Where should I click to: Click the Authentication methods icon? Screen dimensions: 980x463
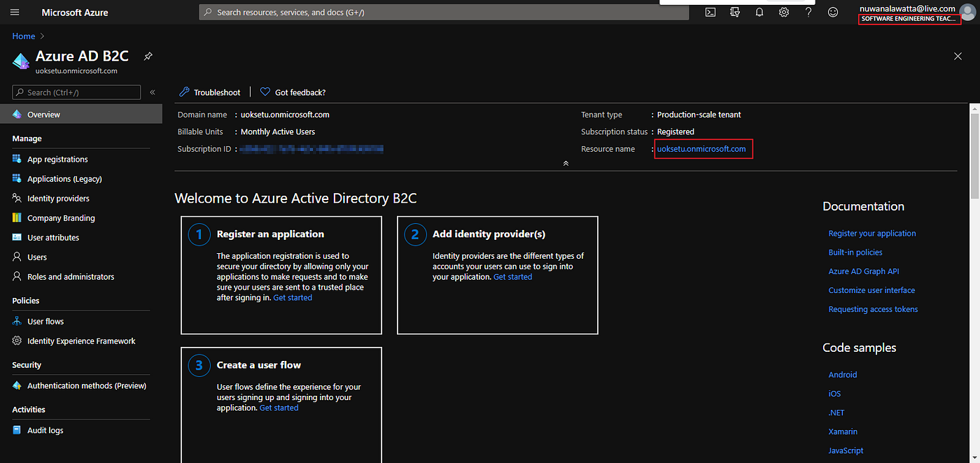pyautogui.click(x=17, y=386)
